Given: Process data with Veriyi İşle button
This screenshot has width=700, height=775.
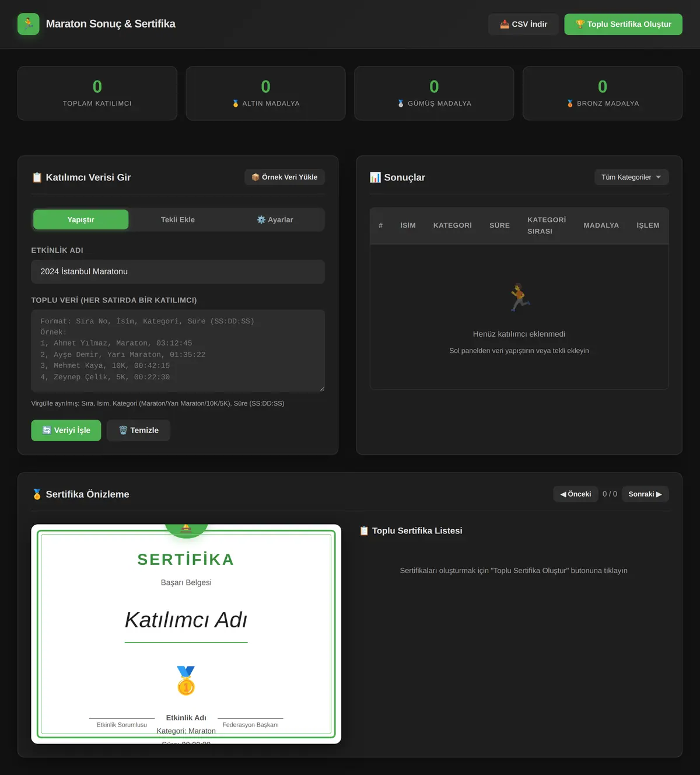Looking at the screenshot, I should 66,430.
